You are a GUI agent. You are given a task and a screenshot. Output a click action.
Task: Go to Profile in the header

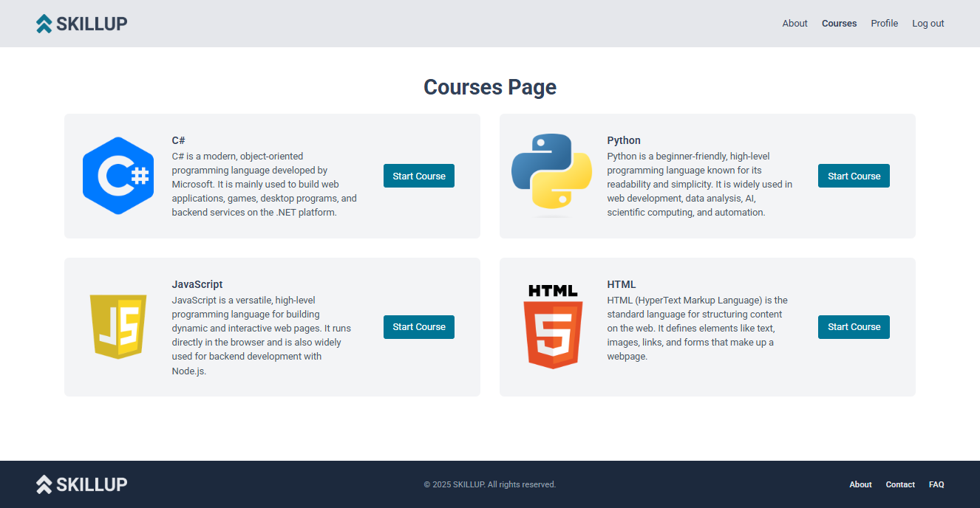[x=884, y=24]
